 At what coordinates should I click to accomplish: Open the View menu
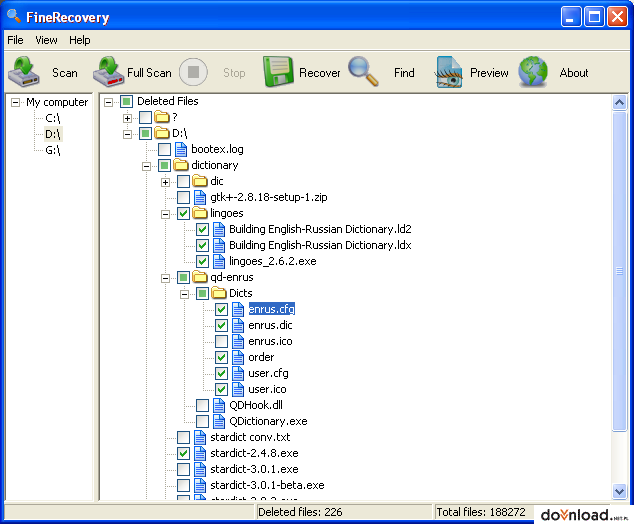(46, 40)
